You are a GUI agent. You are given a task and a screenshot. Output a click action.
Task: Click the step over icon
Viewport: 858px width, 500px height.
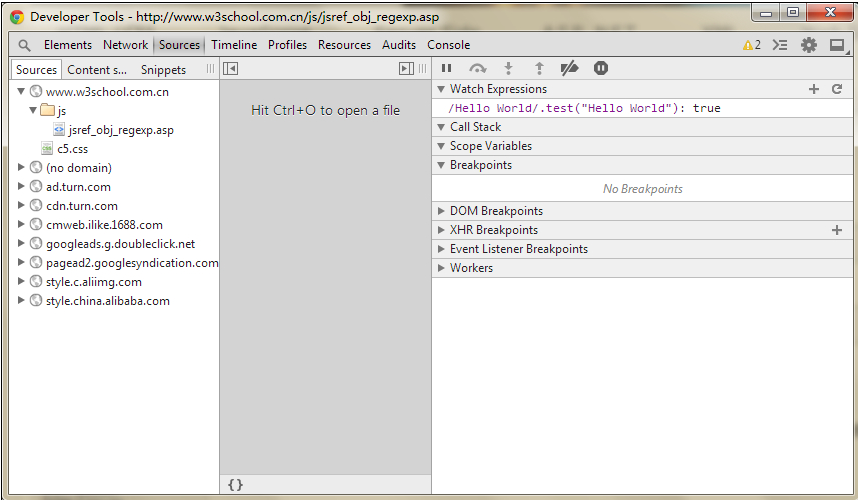point(478,68)
